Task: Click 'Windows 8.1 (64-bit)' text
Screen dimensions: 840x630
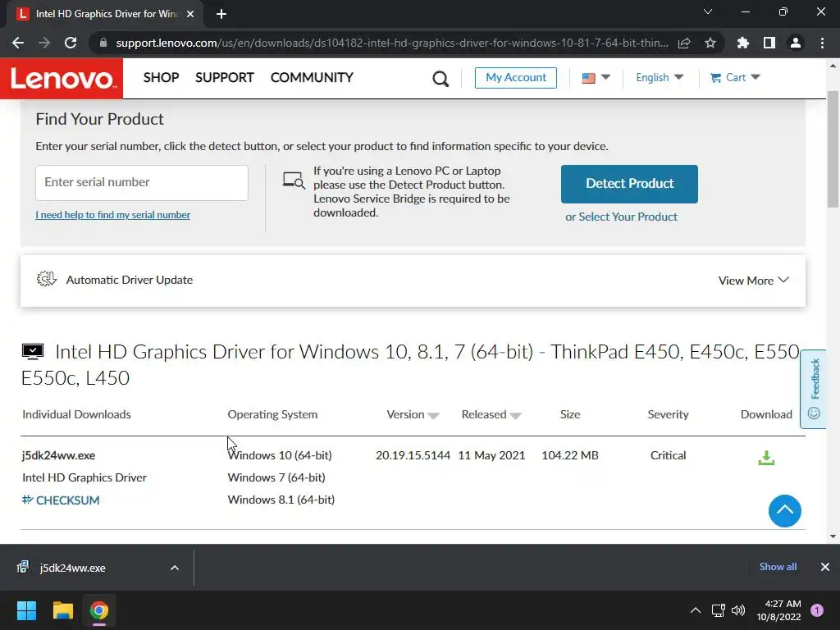Action: tap(281, 500)
